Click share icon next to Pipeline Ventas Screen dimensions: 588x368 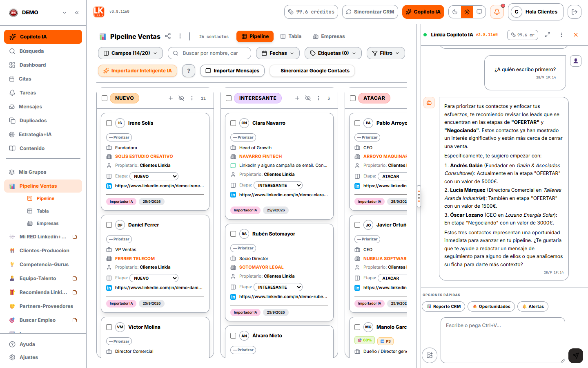pos(168,36)
